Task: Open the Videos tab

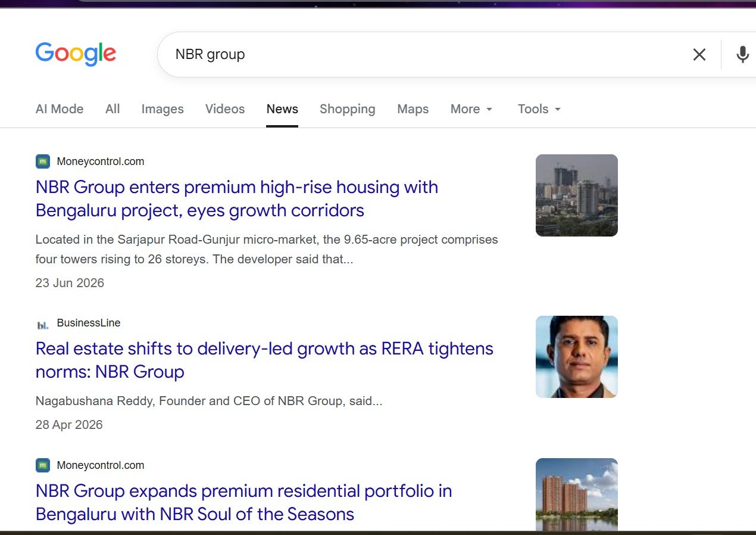Action: 225,109
